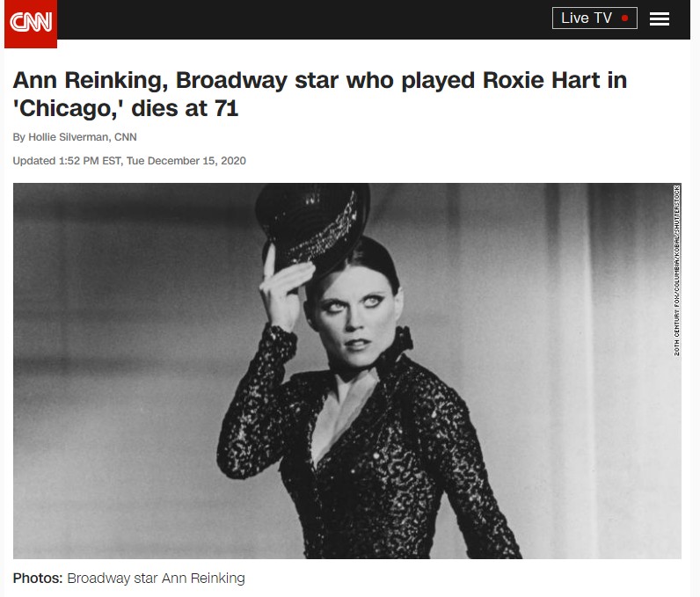The width and height of the screenshot is (700, 597).
Task: Click the 'Live TV' text label
Action: pos(587,18)
